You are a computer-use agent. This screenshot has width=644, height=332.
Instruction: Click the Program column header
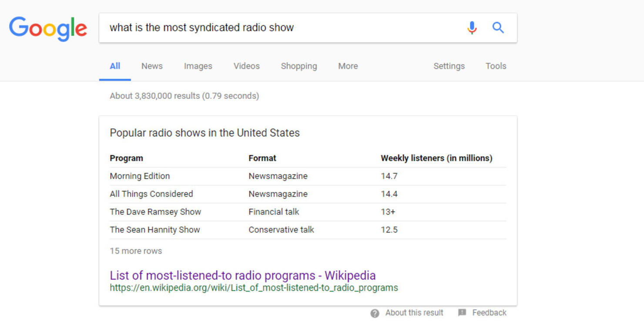(x=126, y=158)
